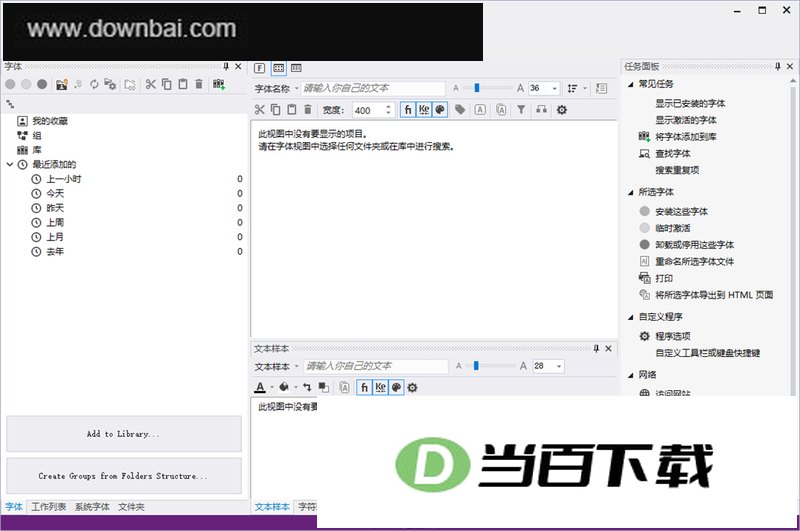Viewport: 800px width, 531px height.
Task: Click the paste clipboard icon in Fonts panel toolbar
Action: [183, 84]
